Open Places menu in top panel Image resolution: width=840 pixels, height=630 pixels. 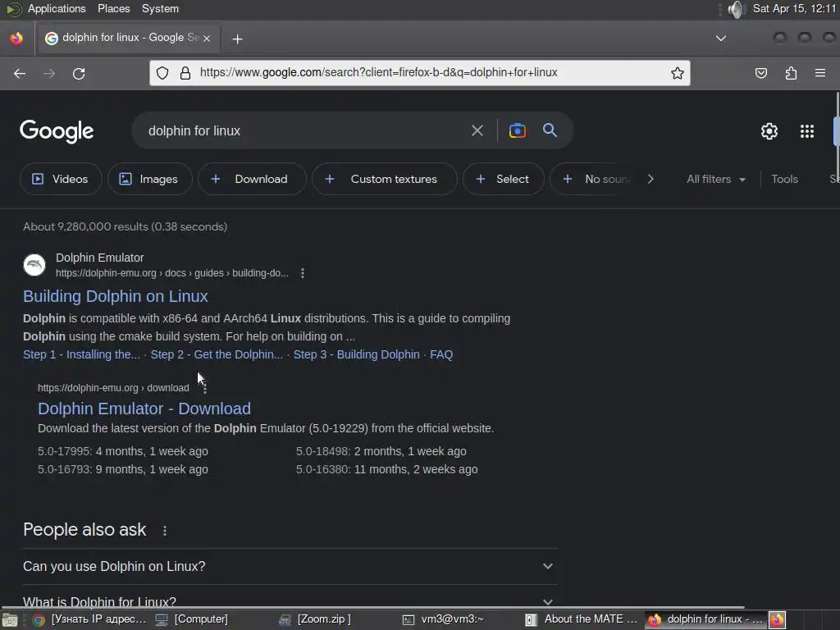(x=113, y=8)
